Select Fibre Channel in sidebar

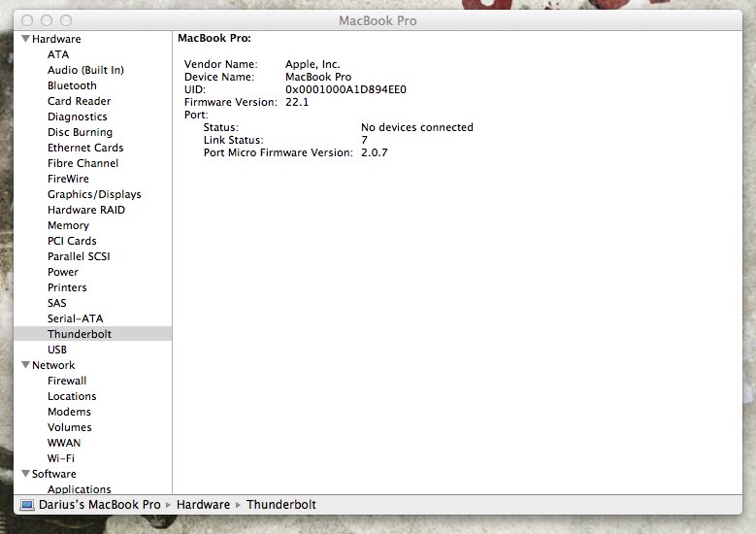click(x=82, y=163)
